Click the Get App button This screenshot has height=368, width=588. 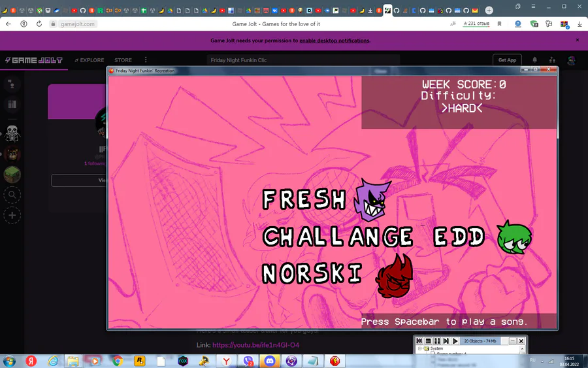[507, 60]
